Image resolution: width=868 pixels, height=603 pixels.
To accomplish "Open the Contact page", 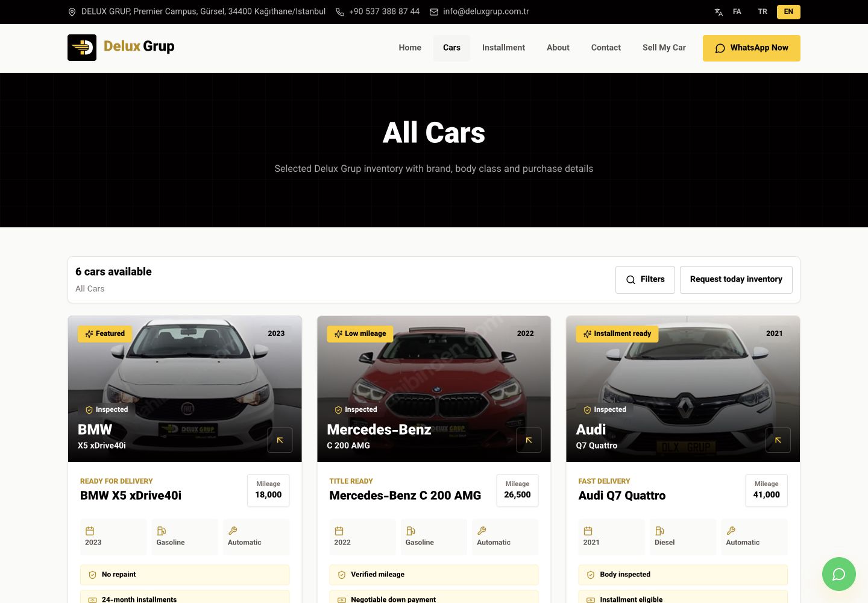I will point(606,48).
